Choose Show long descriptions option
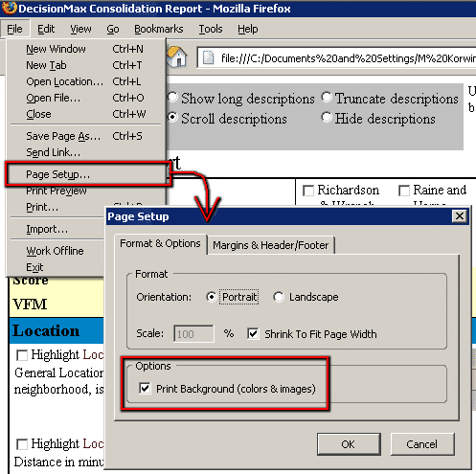Screen dimensions: 476x474 pos(172,98)
